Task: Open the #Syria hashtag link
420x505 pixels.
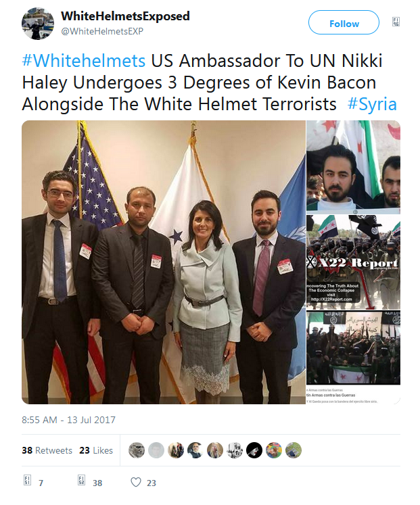Action: point(372,104)
